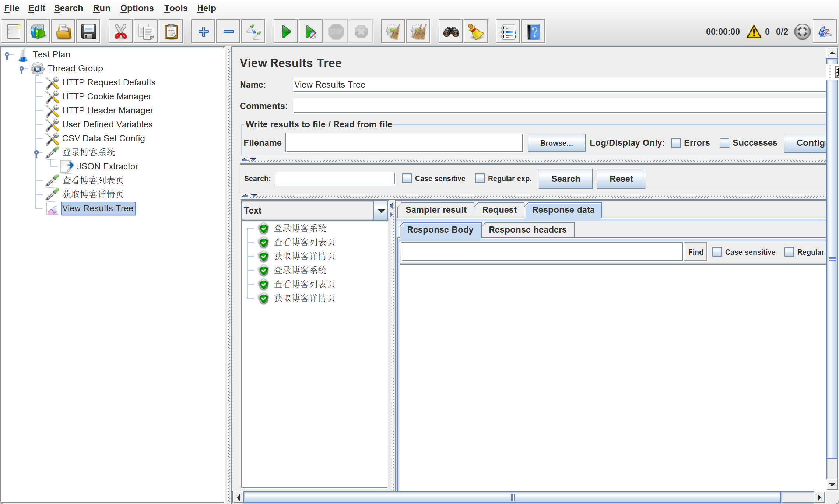Open the Text renderer dropdown

[x=381, y=211]
